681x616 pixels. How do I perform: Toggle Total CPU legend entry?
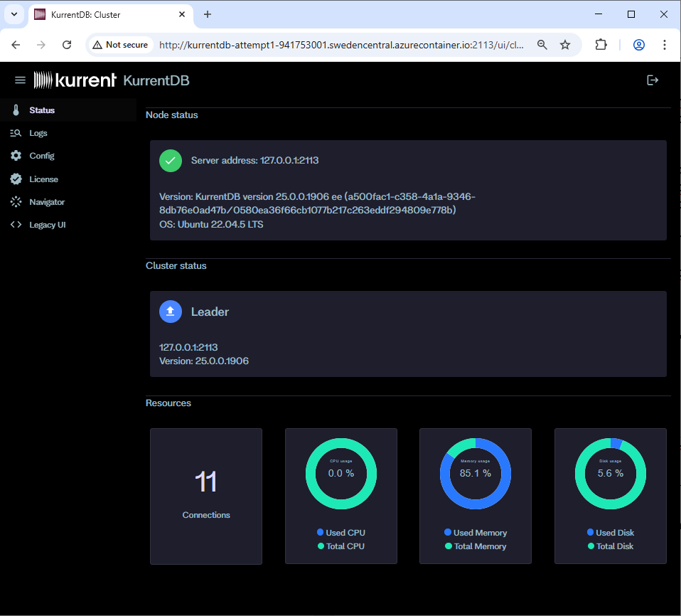click(341, 546)
